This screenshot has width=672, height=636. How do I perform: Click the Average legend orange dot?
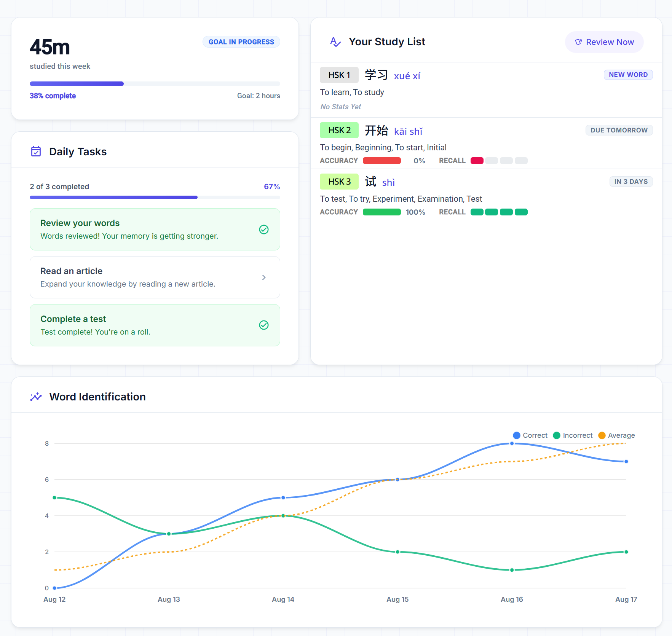tap(602, 435)
